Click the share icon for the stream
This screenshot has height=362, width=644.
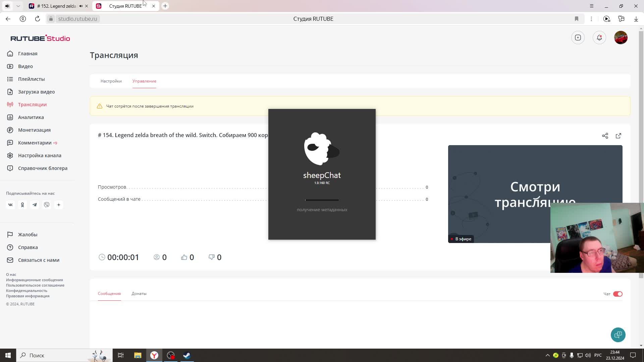605,136
